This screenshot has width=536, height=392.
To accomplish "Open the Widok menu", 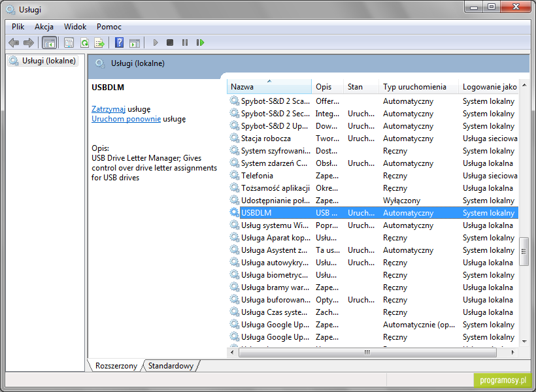I will pos(75,27).
